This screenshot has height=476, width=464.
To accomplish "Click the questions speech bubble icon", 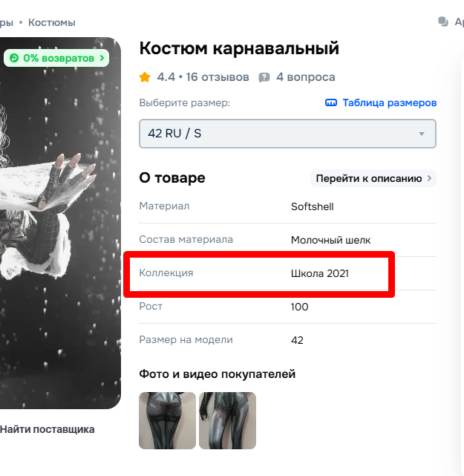I will pyautogui.click(x=264, y=77).
